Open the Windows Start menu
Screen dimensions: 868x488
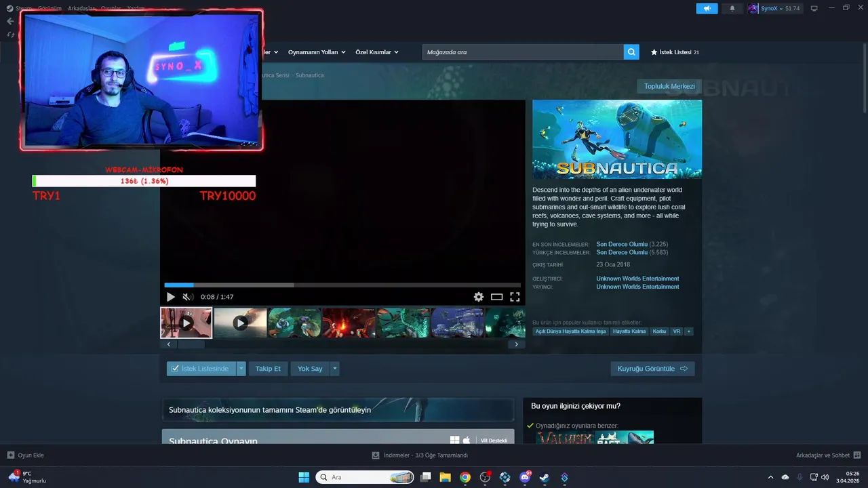coord(304,477)
